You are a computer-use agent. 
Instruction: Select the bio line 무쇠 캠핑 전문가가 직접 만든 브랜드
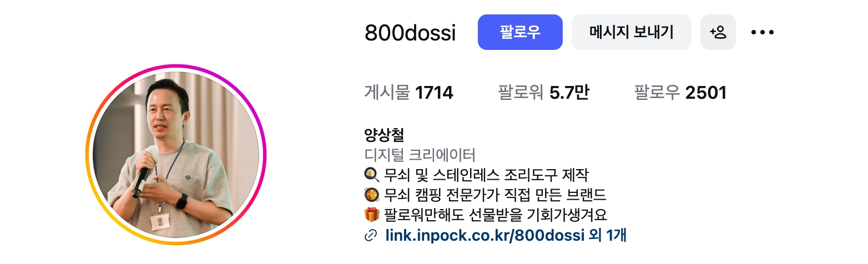pos(494,195)
